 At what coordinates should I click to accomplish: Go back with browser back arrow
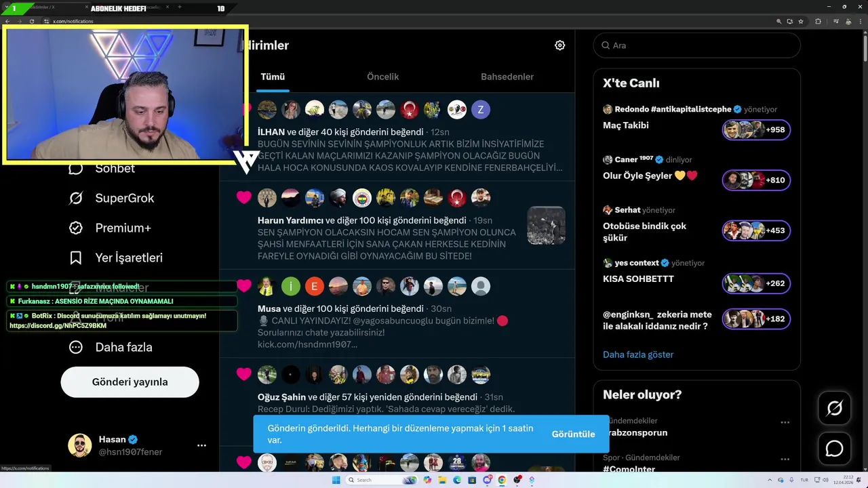(7, 21)
